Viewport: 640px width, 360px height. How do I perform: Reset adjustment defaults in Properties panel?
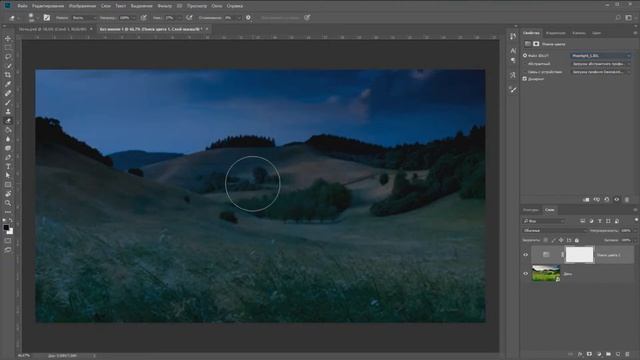point(607,200)
